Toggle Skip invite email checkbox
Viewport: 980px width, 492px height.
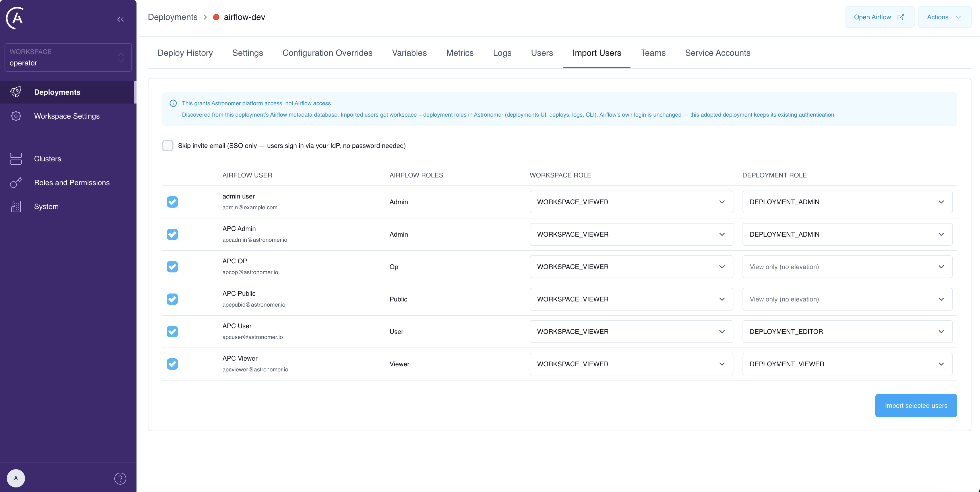[x=168, y=146]
